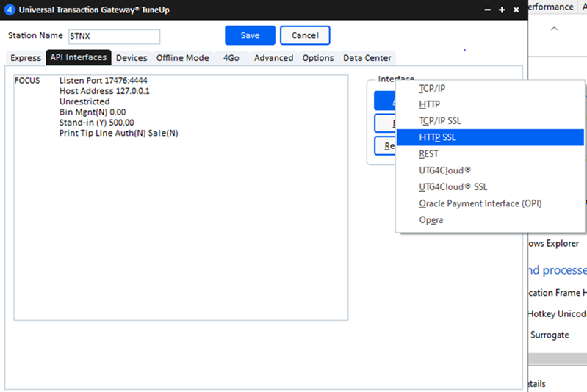Show the Data Center tab
Viewport: 587px width, 392px height.
click(x=367, y=58)
